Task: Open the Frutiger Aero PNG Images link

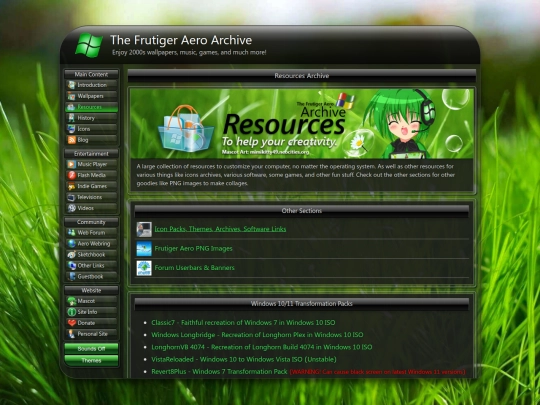Action: coord(193,249)
